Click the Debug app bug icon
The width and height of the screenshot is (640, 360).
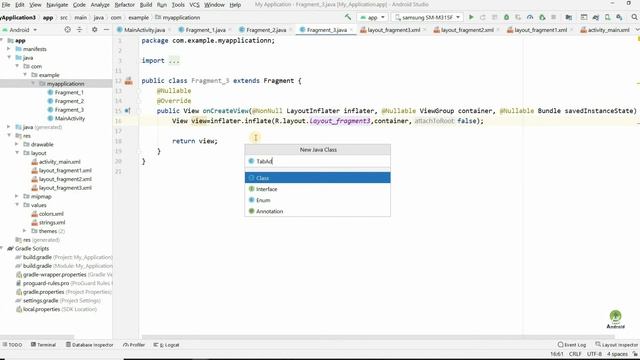(x=506, y=17)
